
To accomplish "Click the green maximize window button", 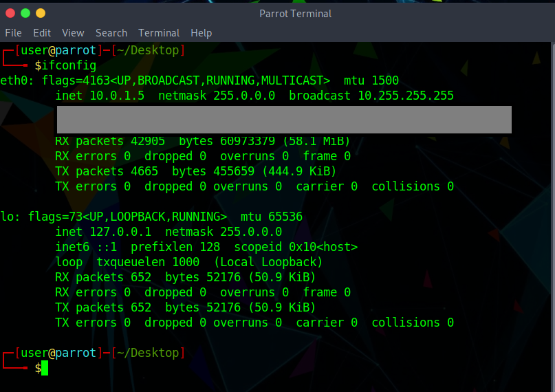I will (x=25, y=13).
